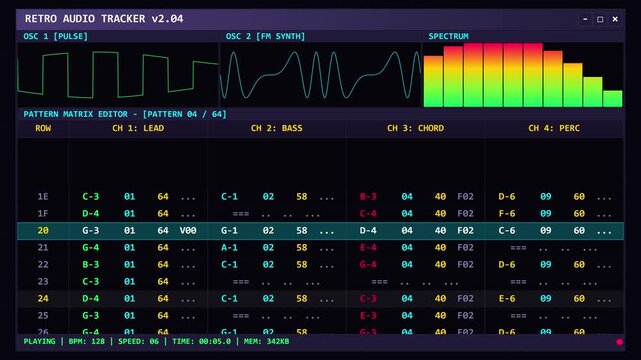Screen dimensions: 641x360
Task: Click the MEM: 342KB status readout
Action: pos(267,342)
